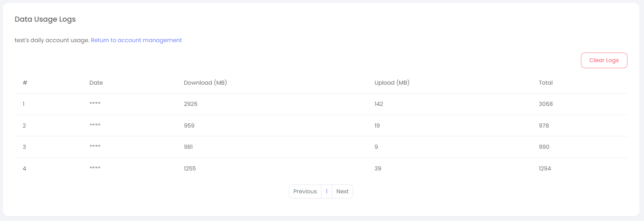Screen dimensions: 644x221
Task: Click the Data Usage Logs heading
Action: [45, 19]
